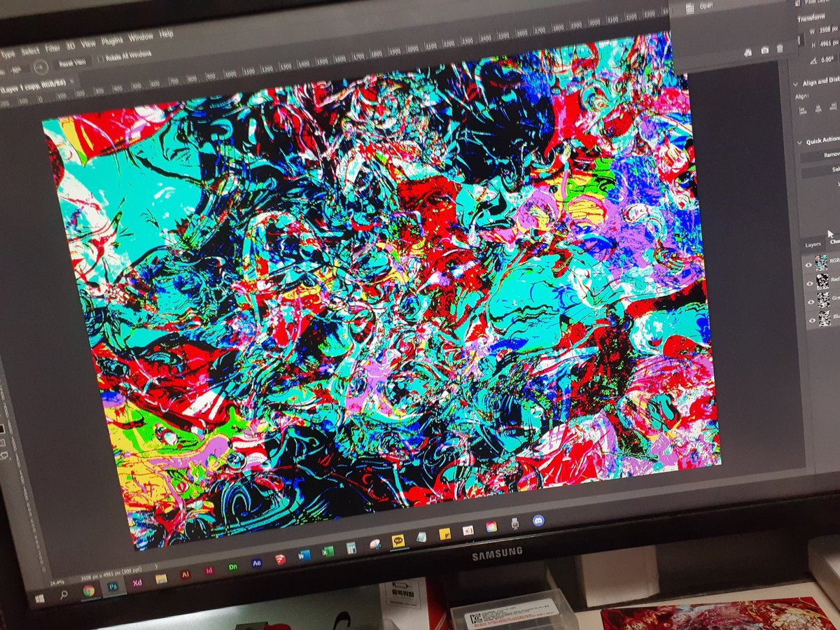Click the rotation angle dial
Viewport: 840px width, 630px height.
(x=41, y=67)
